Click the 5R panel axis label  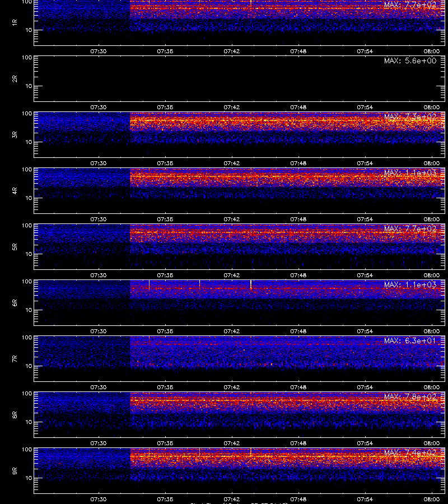pos(15,247)
